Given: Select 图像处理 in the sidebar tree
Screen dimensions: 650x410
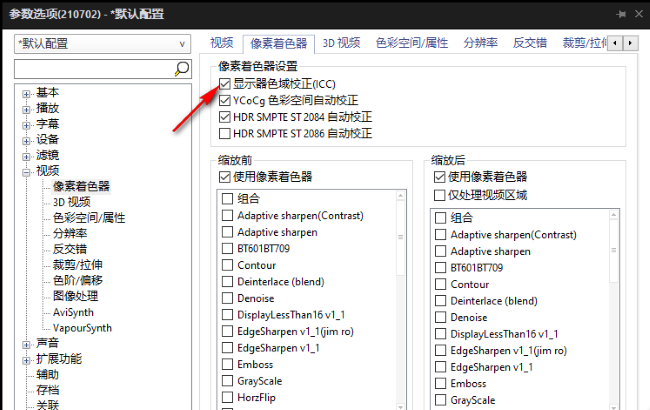Looking at the screenshot, I should point(75,296).
